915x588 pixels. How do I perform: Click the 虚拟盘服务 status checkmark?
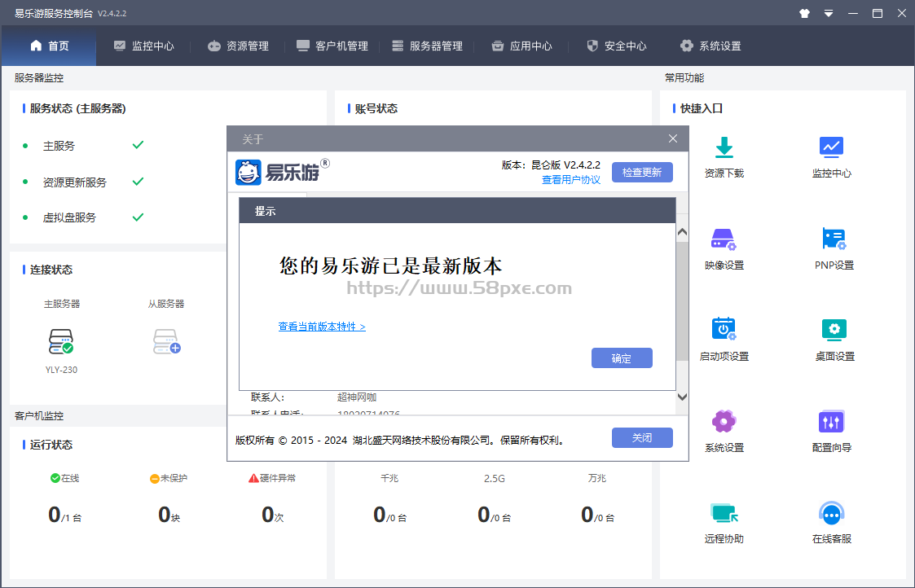pos(139,217)
